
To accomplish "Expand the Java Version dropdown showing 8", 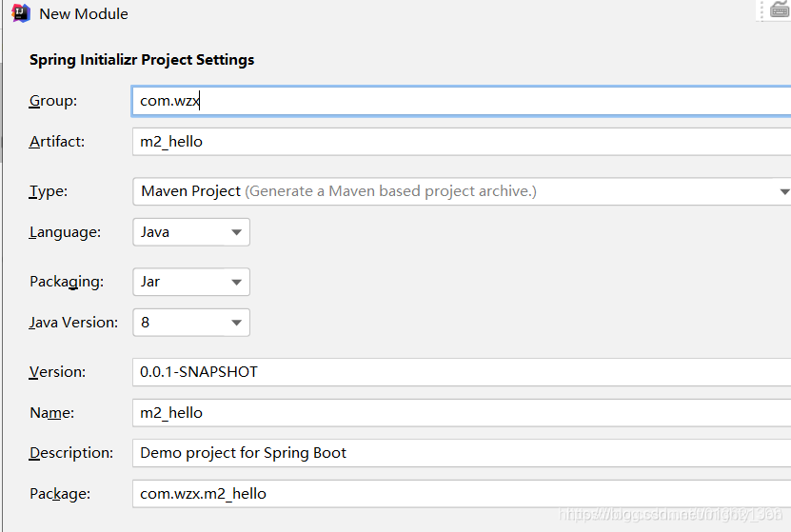I will click(191, 323).
